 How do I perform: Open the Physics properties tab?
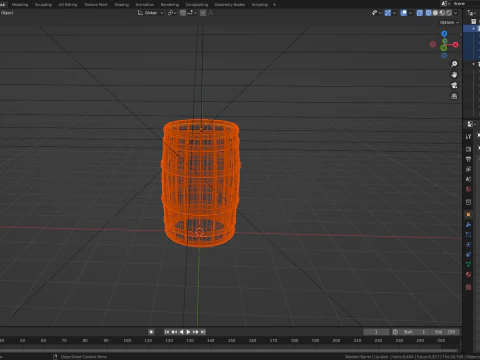pos(468,245)
